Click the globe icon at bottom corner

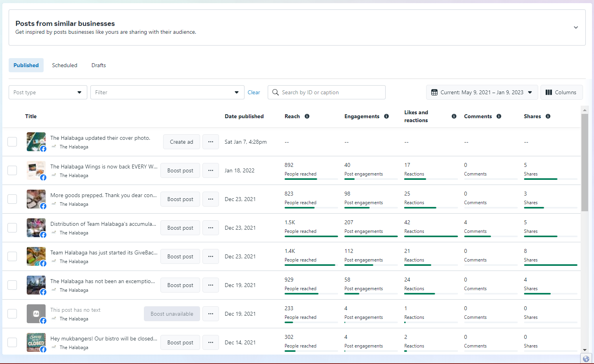click(586, 359)
